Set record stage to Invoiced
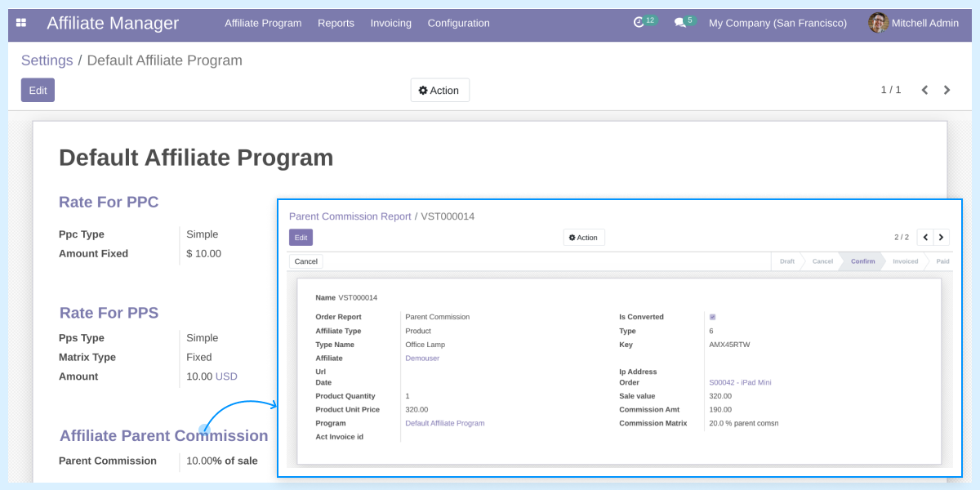Viewport: 980px width, 490px height. pos(905,261)
